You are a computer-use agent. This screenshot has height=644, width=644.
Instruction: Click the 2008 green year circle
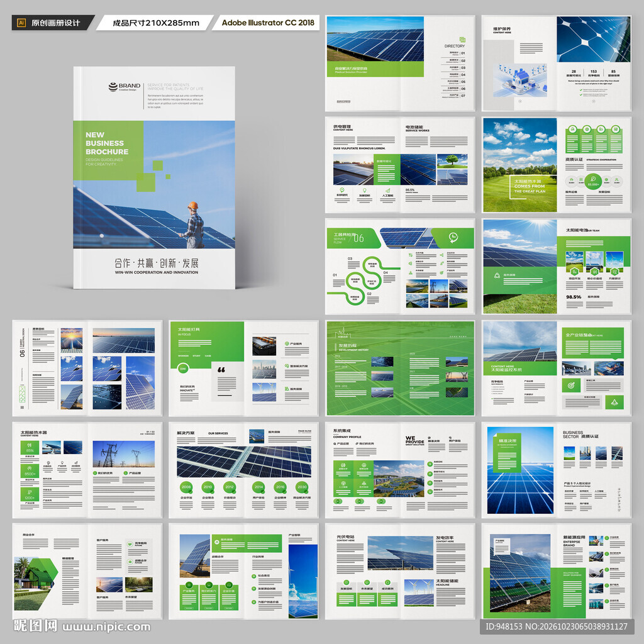186,487
